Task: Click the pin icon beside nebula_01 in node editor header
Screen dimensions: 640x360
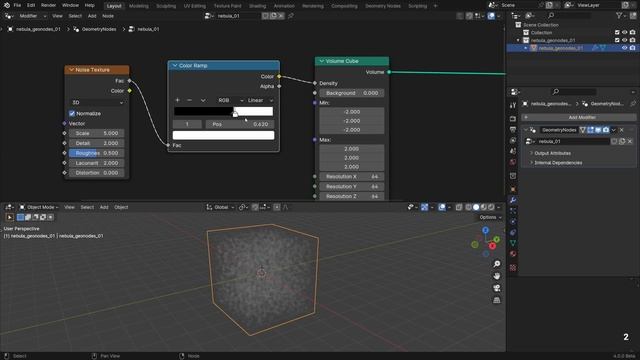Action: click(291, 16)
